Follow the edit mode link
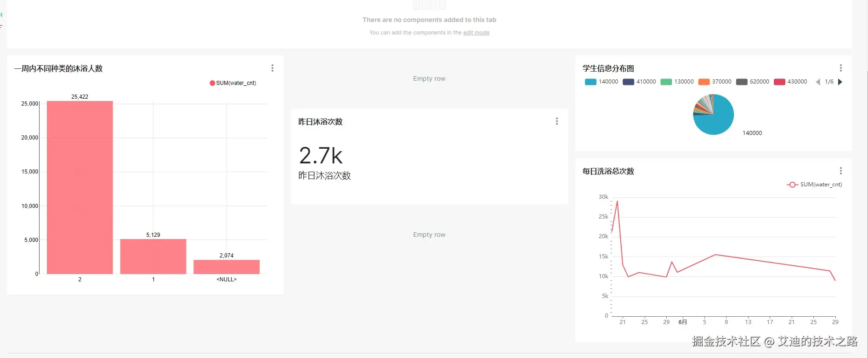868x358 pixels. 476,33
